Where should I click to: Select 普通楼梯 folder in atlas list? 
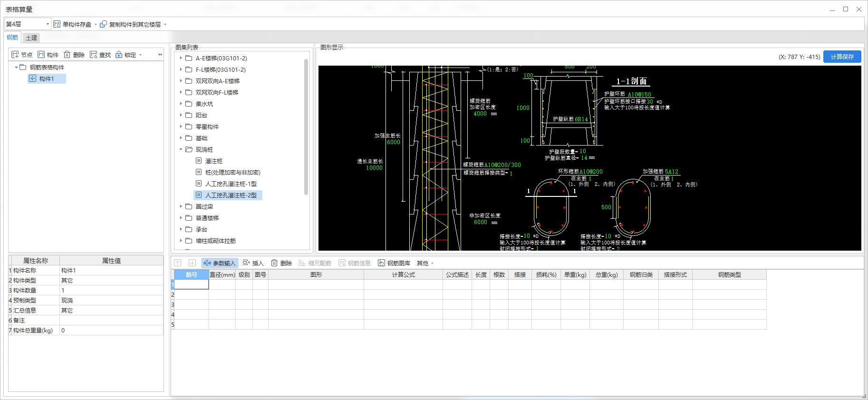click(207, 218)
